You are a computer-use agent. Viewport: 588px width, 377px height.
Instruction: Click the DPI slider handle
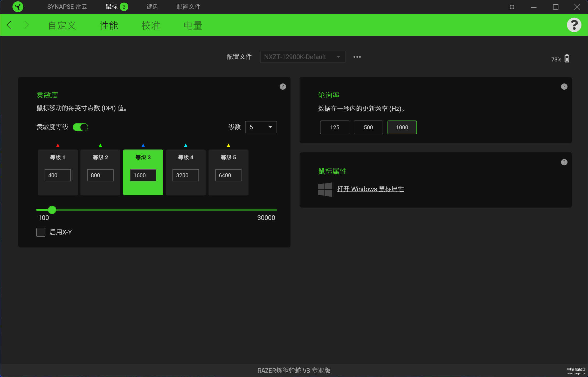tap(52, 210)
